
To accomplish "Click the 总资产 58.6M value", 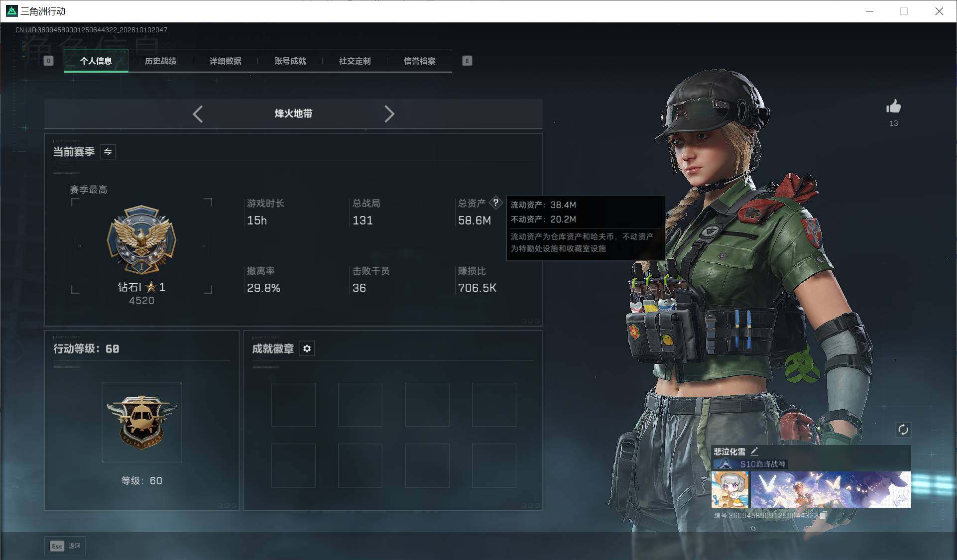I will click(475, 221).
